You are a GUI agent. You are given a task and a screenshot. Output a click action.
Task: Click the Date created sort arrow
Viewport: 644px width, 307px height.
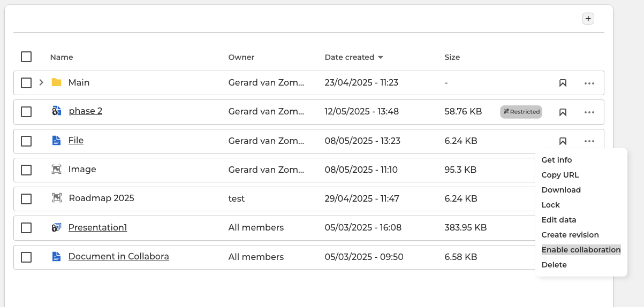coord(381,57)
